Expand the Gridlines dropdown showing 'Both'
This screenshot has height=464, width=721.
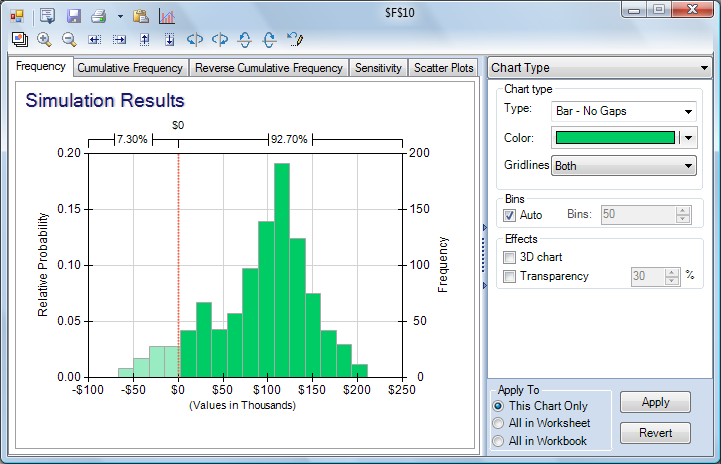click(624, 165)
